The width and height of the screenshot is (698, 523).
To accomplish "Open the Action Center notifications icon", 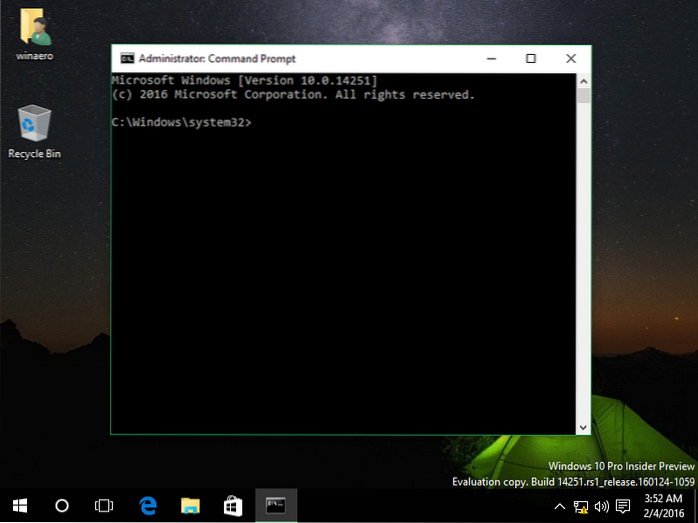I will [x=621, y=507].
